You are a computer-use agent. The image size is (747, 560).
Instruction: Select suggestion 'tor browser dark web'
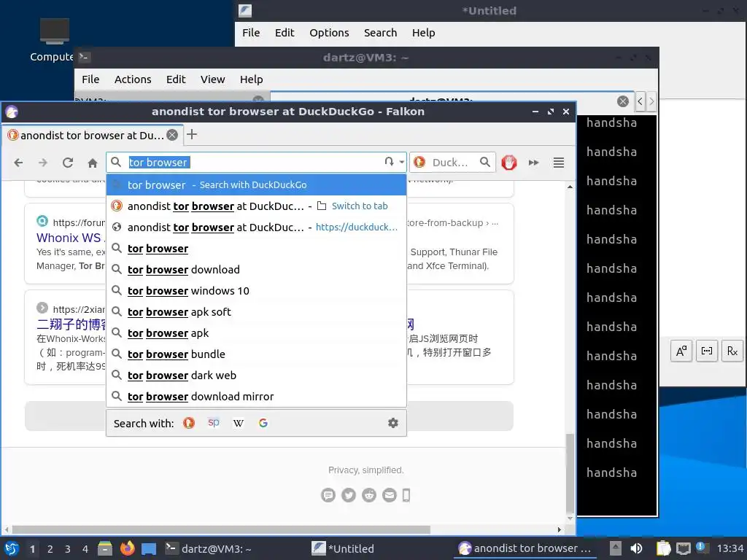256,376
